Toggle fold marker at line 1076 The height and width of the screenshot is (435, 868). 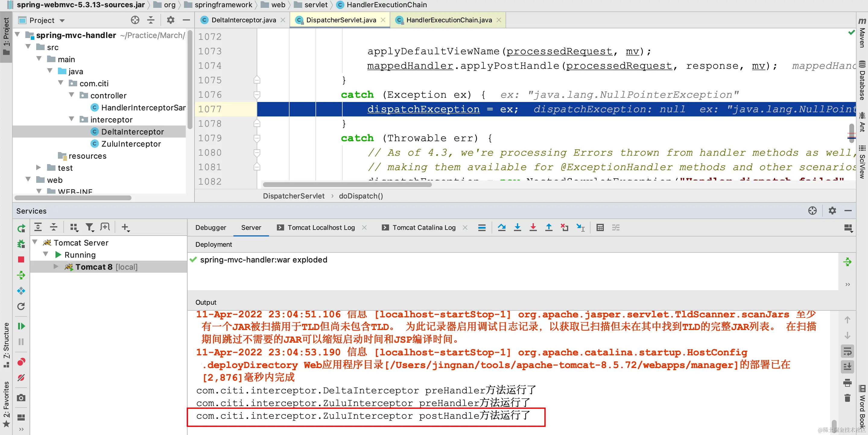pyautogui.click(x=257, y=94)
